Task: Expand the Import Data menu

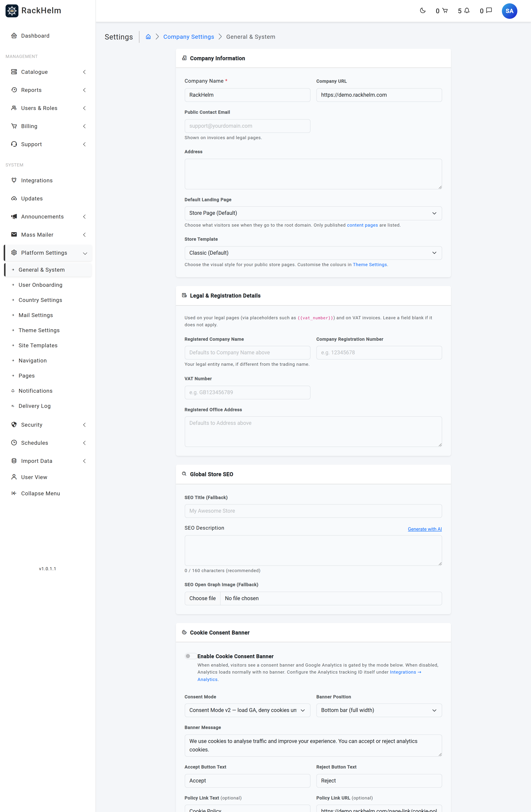Action: tap(48, 461)
